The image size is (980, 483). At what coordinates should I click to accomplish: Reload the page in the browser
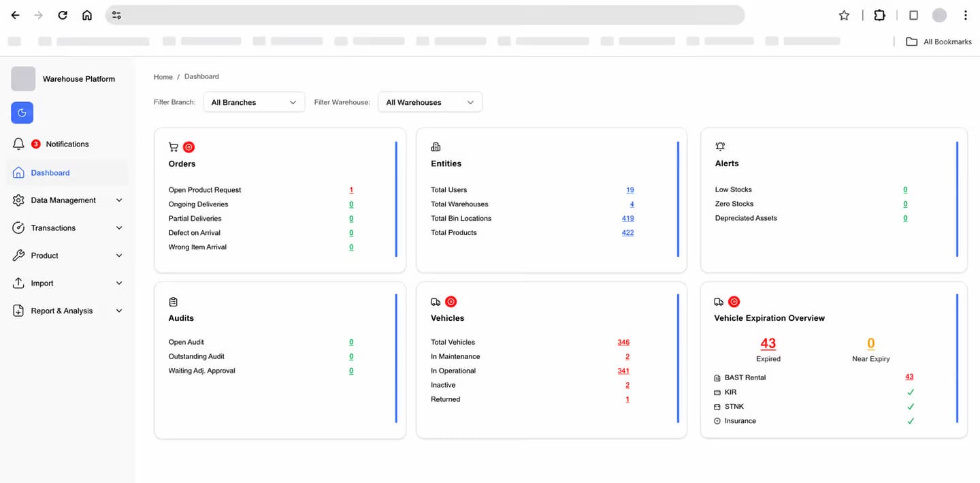tap(63, 15)
